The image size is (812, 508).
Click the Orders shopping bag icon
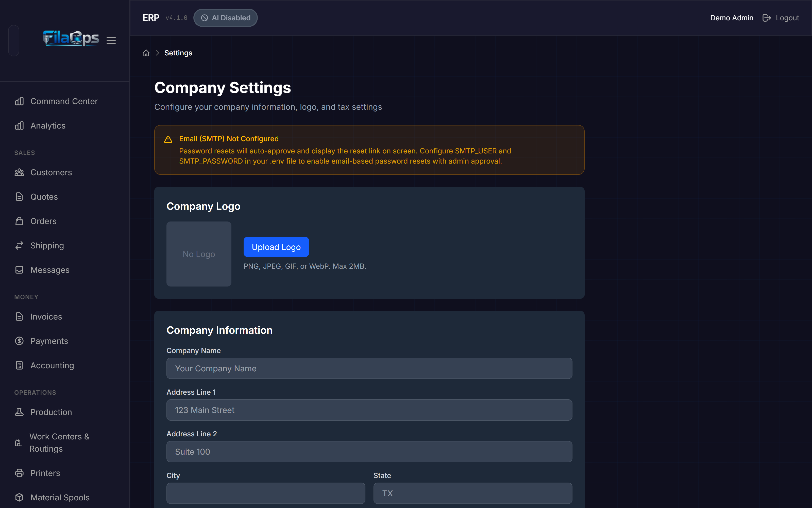[19, 221]
